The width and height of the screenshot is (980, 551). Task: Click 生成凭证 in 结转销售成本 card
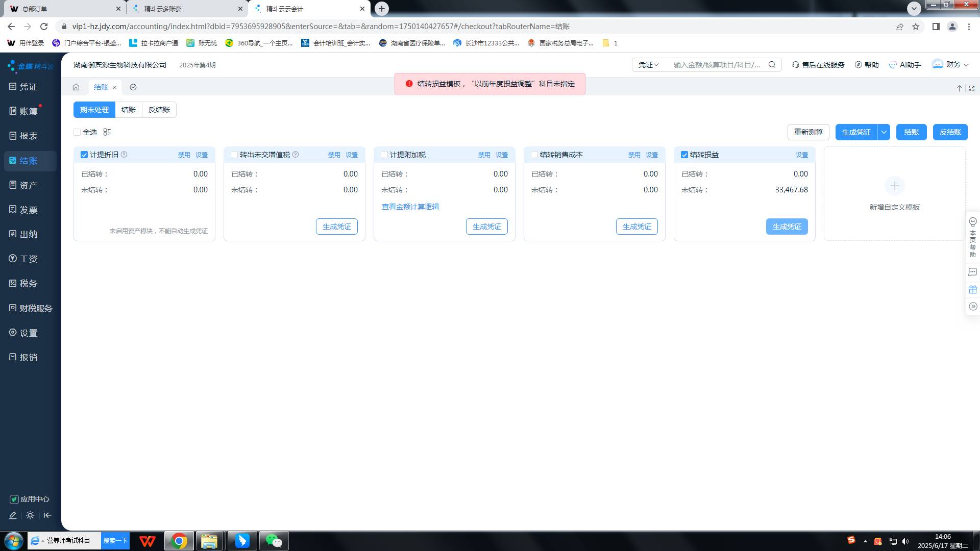(x=637, y=227)
